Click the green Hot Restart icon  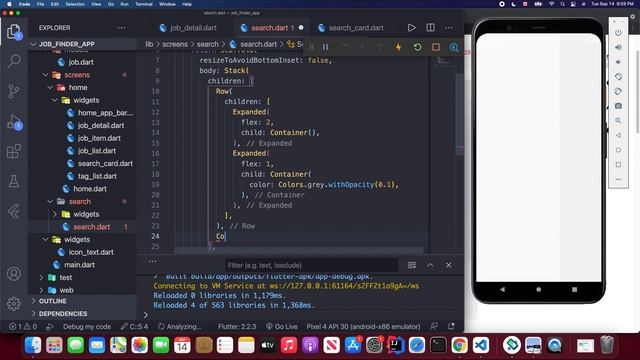point(417,47)
